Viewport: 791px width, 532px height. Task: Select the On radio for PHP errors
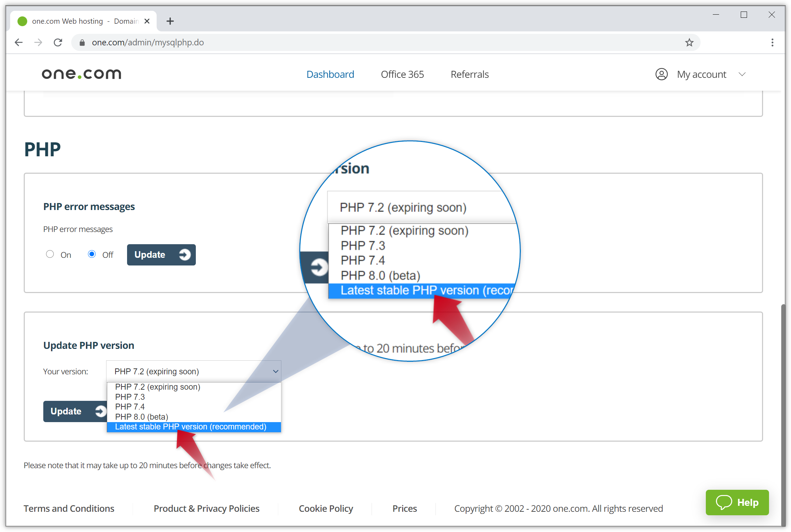click(x=50, y=254)
